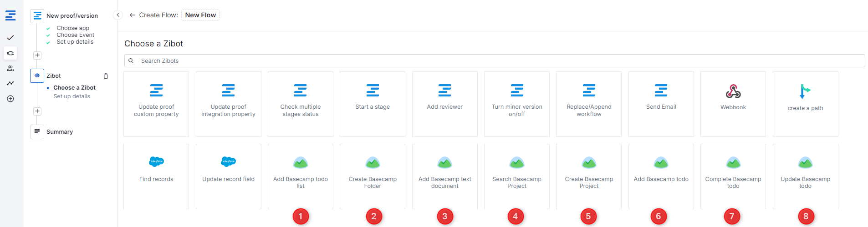Open the Choose app substep

click(73, 28)
